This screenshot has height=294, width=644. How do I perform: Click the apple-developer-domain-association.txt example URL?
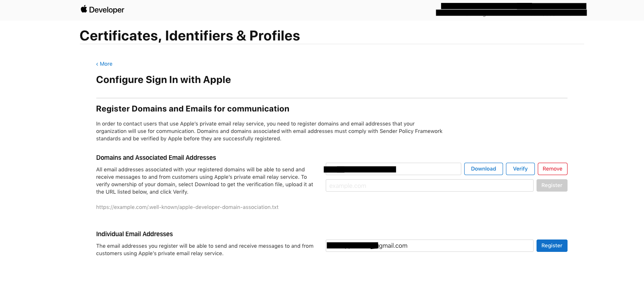[x=187, y=207]
